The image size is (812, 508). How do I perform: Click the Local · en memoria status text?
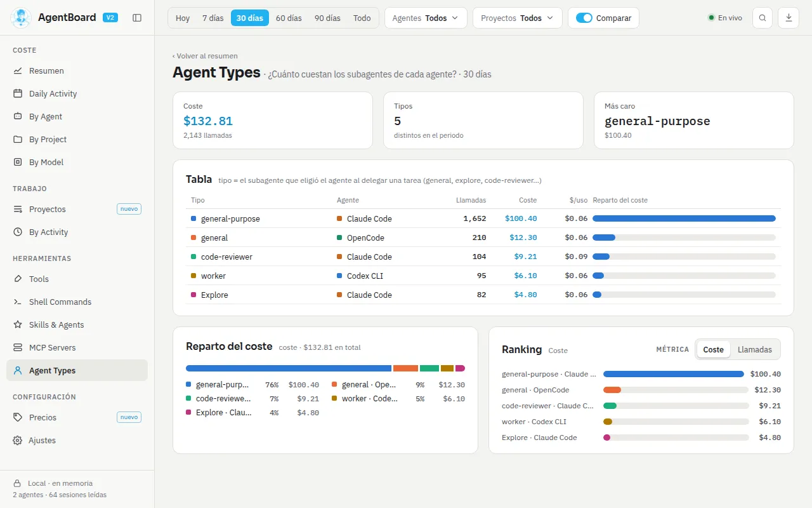[x=60, y=483]
